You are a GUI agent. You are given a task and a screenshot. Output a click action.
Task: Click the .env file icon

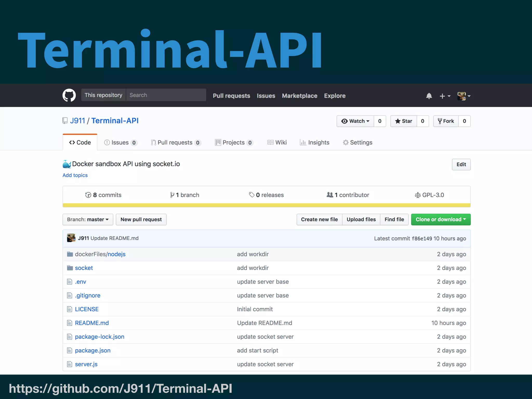(x=69, y=282)
